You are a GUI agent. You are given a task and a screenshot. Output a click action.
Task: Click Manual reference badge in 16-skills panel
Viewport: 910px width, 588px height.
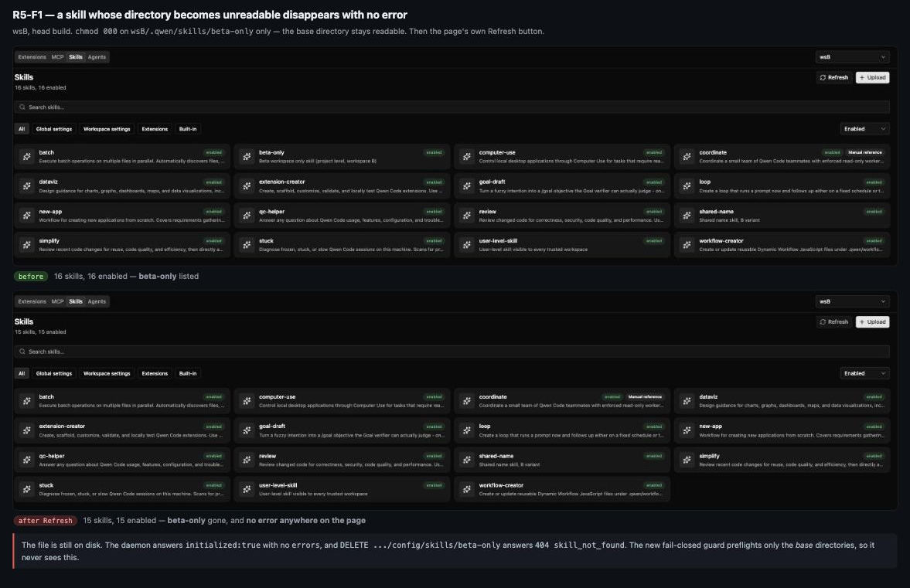pyautogui.click(x=864, y=152)
